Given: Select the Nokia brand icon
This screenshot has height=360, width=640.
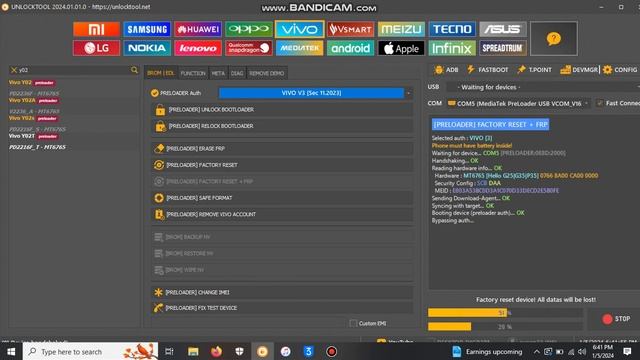Looking at the screenshot, I should [147, 48].
